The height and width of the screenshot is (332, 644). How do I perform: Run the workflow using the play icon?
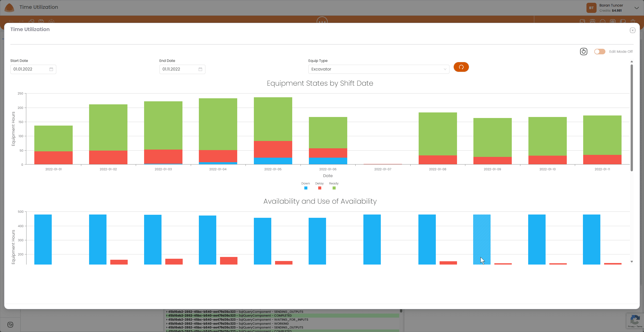click(x=51, y=21)
